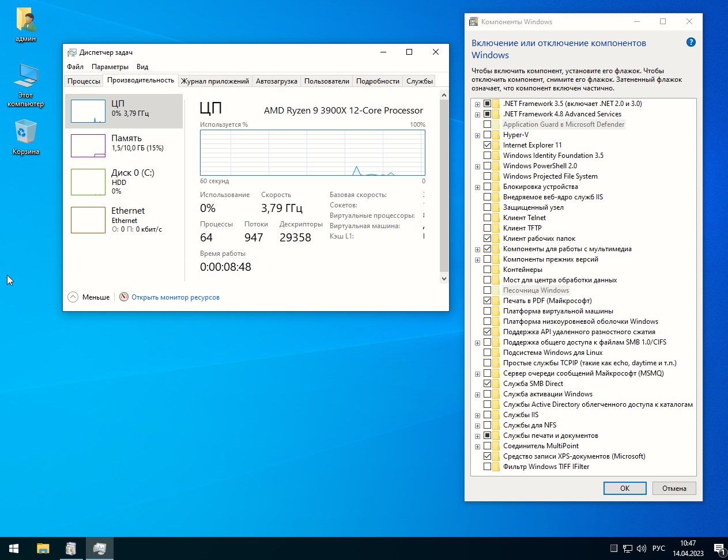Viewport: 728px width, 560px height.
Task: Enable the Hyper-V checkbox
Action: [x=487, y=135]
